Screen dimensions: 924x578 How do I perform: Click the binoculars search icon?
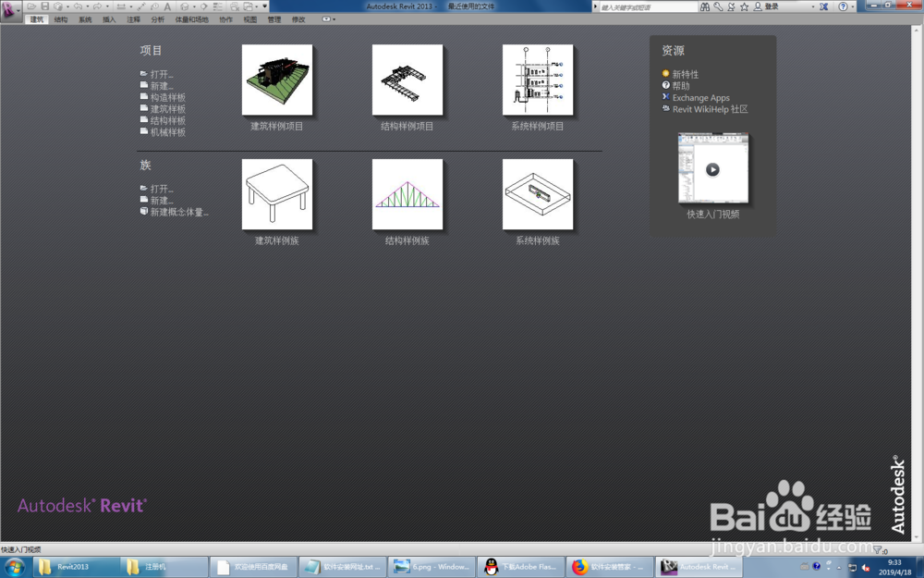click(x=705, y=6)
